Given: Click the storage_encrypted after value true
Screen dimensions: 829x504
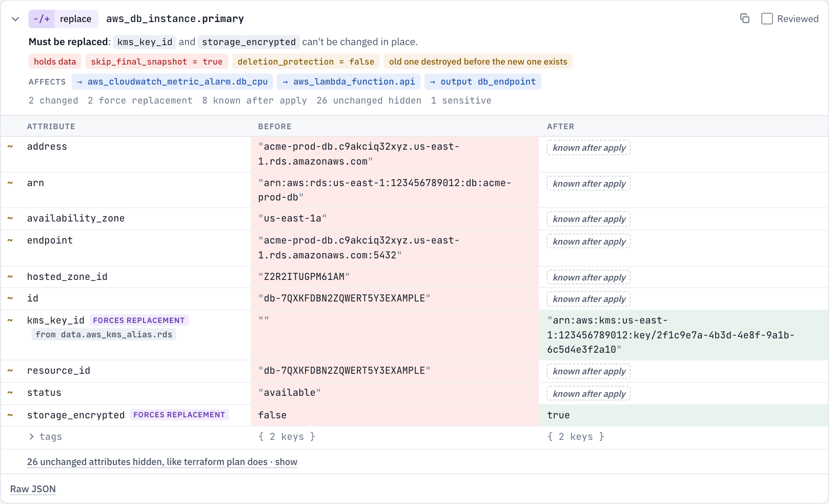Looking at the screenshot, I should 558,415.
